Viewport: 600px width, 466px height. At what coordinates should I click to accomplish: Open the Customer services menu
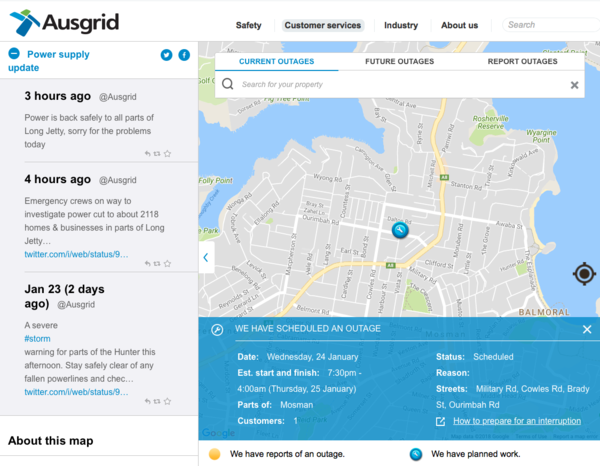[x=323, y=25]
